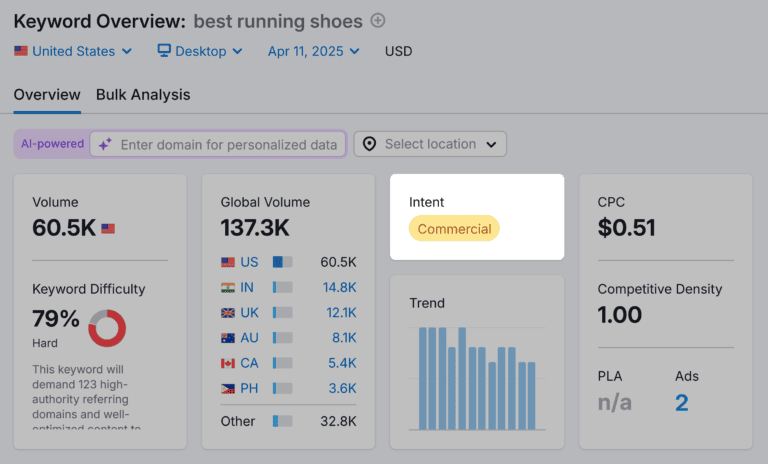The height and width of the screenshot is (464, 768).
Task: Click the 14.8K volume value for IN
Action: click(x=339, y=287)
